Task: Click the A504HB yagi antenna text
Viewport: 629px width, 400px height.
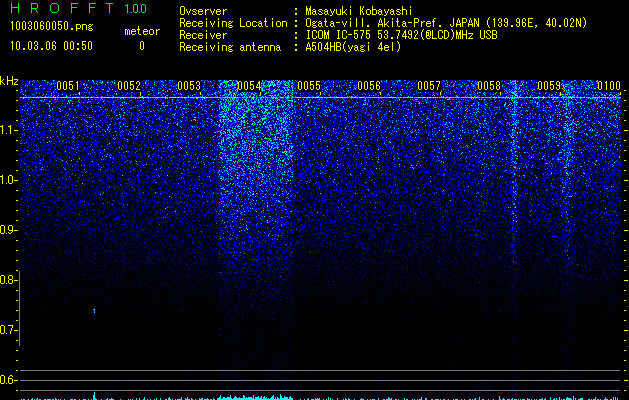Action: click(353, 47)
